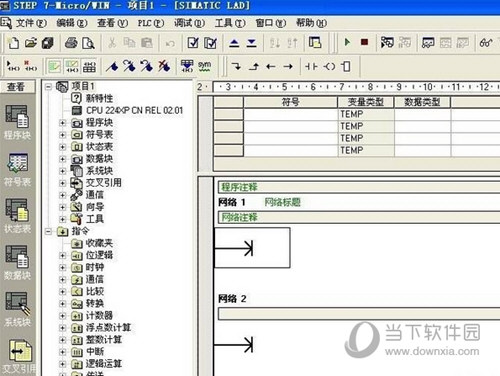Click the 变量类型 column header
The width and height of the screenshot is (500, 376).
[366, 102]
